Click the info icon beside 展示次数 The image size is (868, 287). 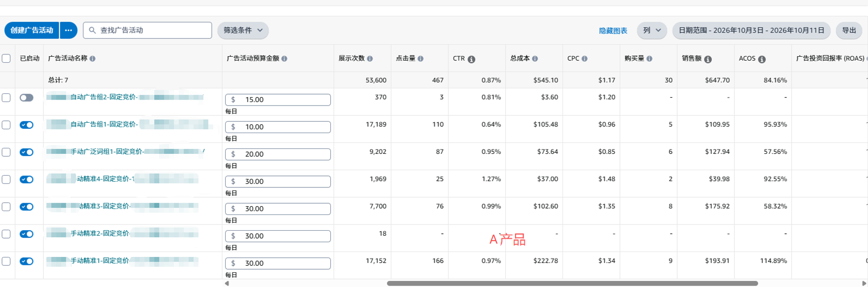tap(370, 59)
